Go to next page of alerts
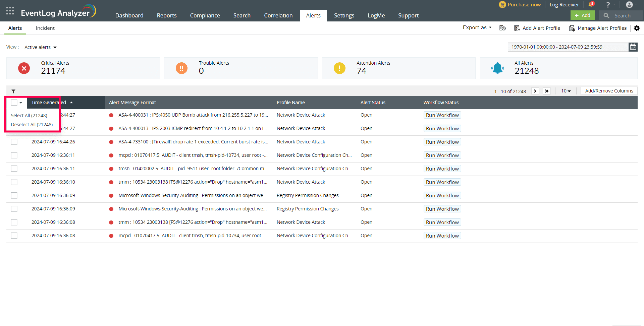 click(535, 91)
